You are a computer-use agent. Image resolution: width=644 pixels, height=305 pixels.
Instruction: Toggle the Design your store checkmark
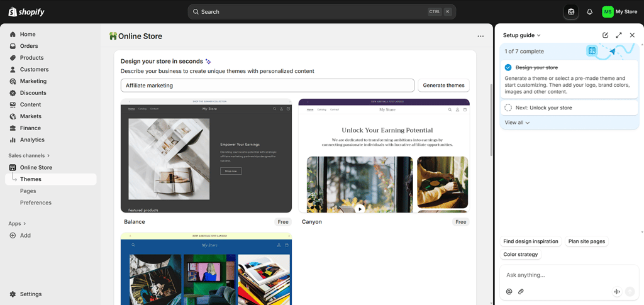click(x=508, y=68)
